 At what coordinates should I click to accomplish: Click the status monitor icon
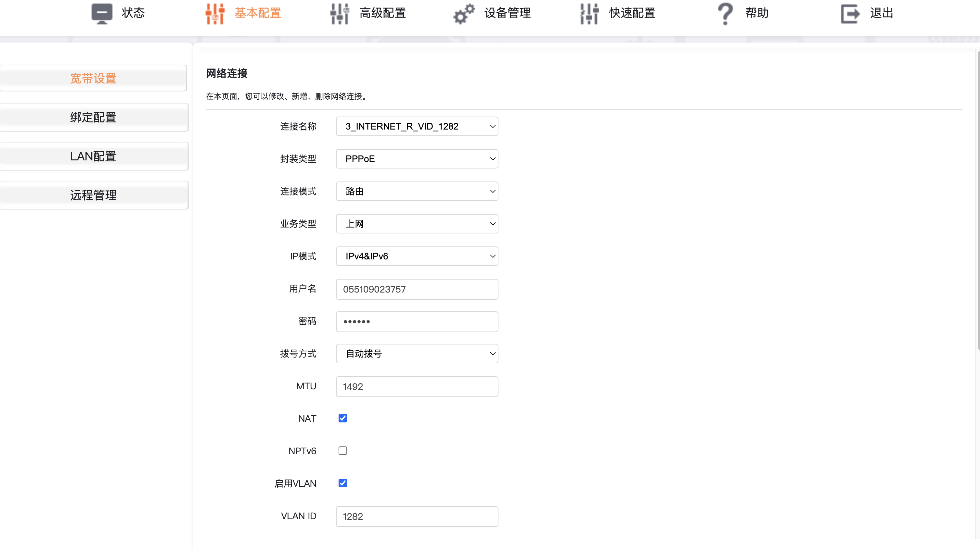click(x=102, y=14)
